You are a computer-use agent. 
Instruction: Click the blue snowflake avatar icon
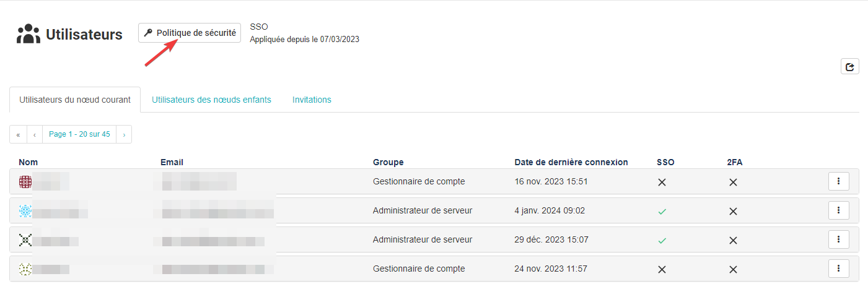(x=25, y=211)
